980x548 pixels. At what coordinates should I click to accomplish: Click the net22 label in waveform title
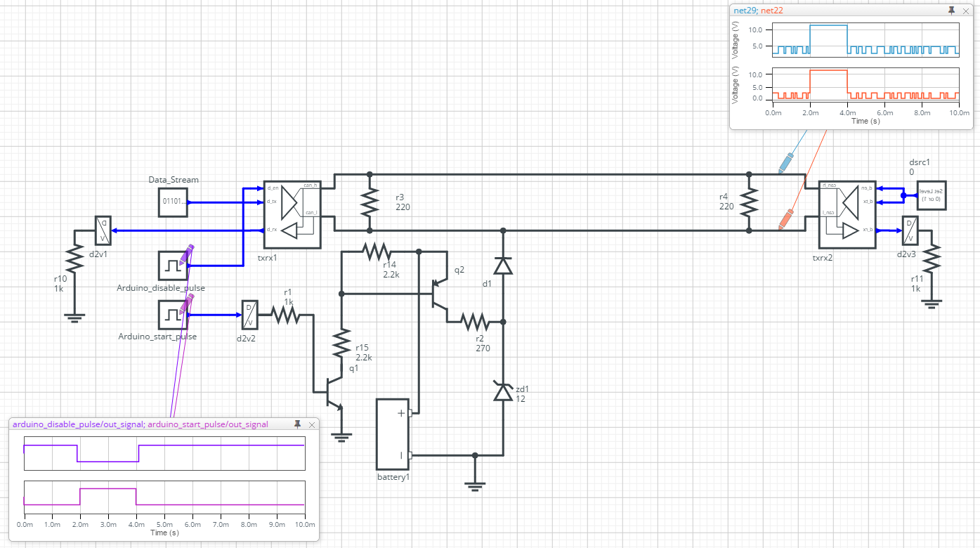point(772,11)
